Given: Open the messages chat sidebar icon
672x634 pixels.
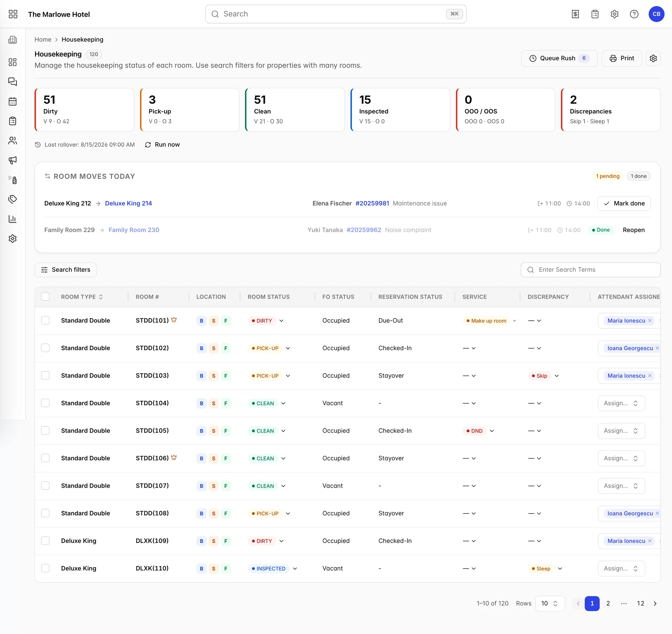Looking at the screenshot, I should pos(13,82).
